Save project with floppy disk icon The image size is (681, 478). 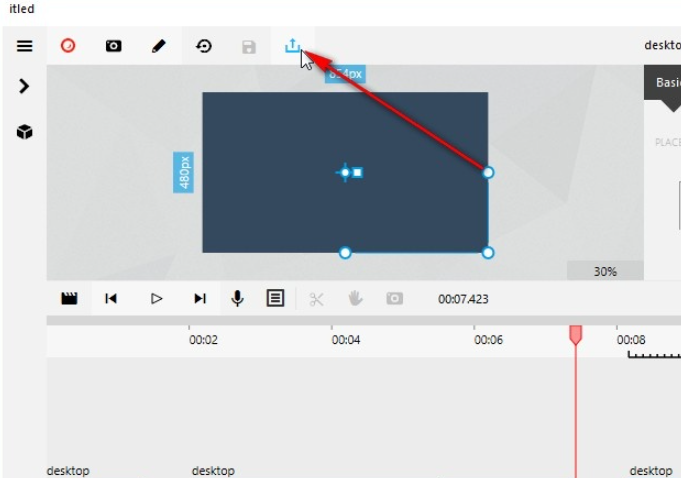(249, 46)
